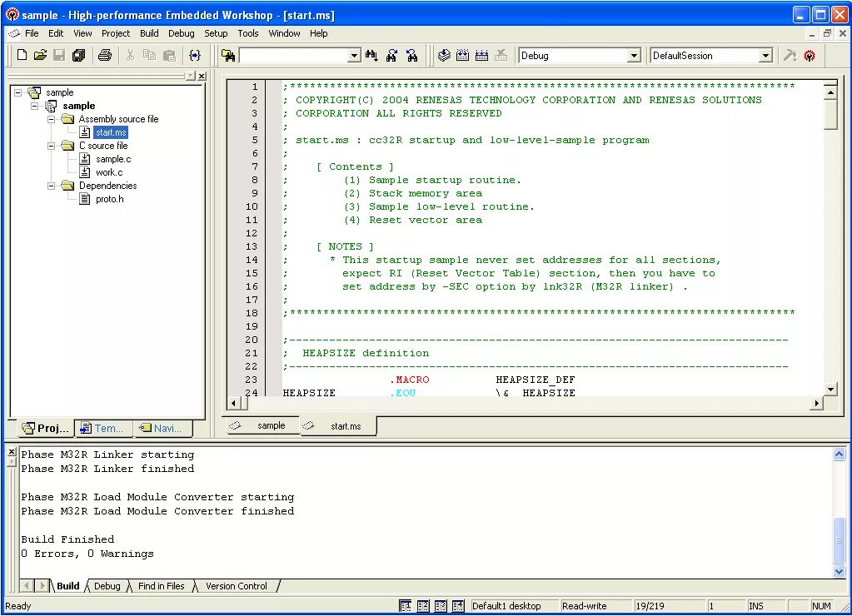The image size is (852, 616).
Task: Open the DefaultSession dropdown
Action: [765, 56]
